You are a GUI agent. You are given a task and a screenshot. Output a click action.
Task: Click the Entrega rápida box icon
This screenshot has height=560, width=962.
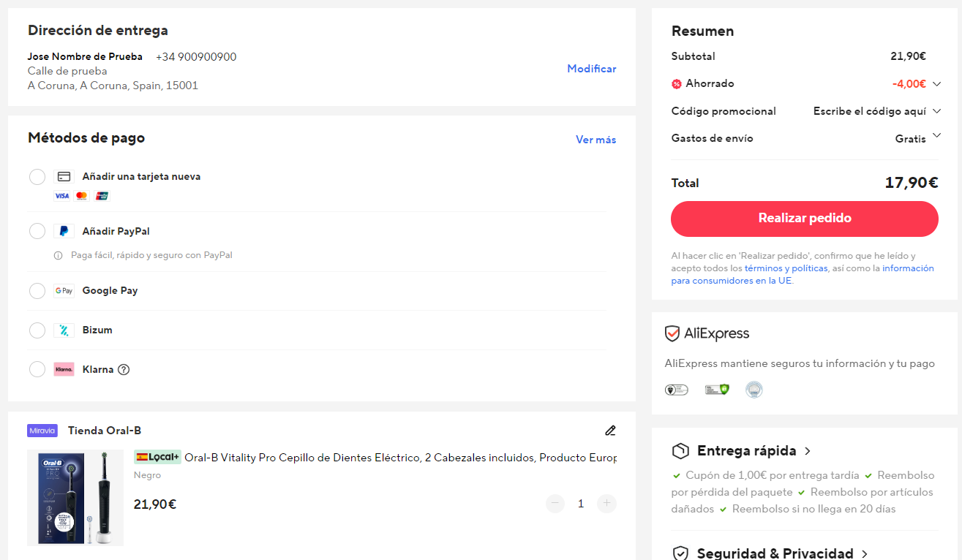[x=680, y=450]
